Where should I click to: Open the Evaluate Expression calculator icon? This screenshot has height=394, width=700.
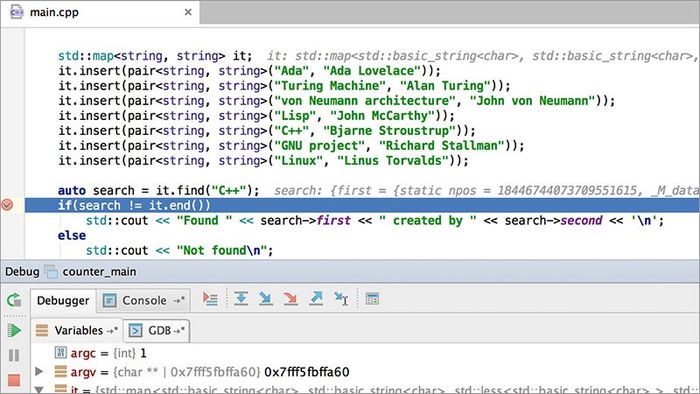coord(372,299)
